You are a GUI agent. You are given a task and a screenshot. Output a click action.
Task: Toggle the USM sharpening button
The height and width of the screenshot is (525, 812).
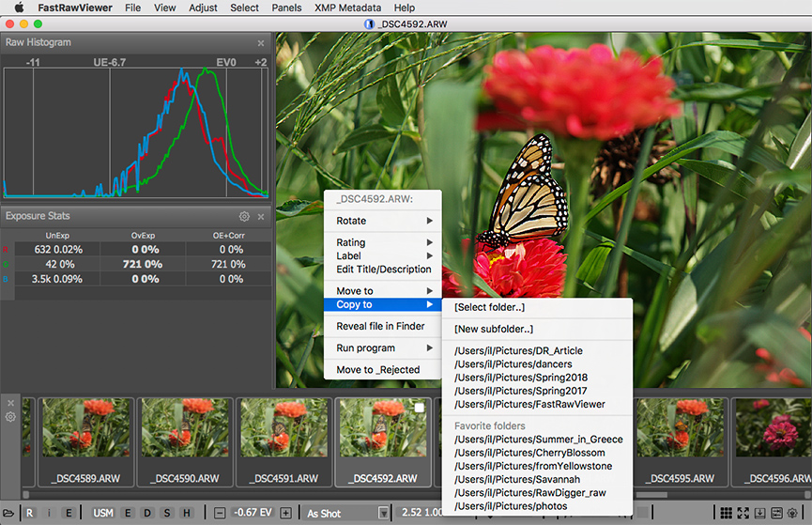(x=103, y=513)
